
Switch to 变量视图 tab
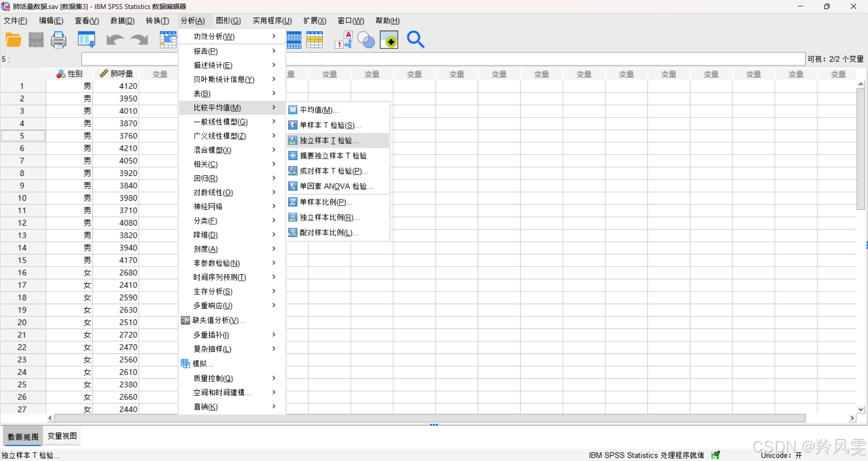pyautogui.click(x=62, y=436)
